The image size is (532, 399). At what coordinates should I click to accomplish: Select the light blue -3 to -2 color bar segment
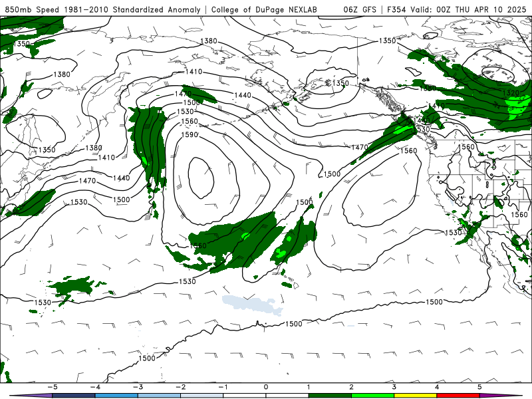click(x=159, y=396)
